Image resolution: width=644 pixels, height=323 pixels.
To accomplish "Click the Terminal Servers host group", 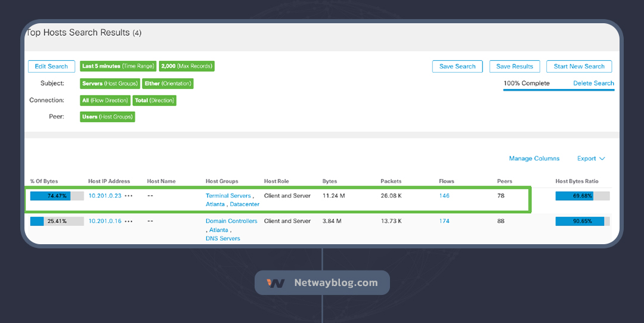I will click(228, 196).
